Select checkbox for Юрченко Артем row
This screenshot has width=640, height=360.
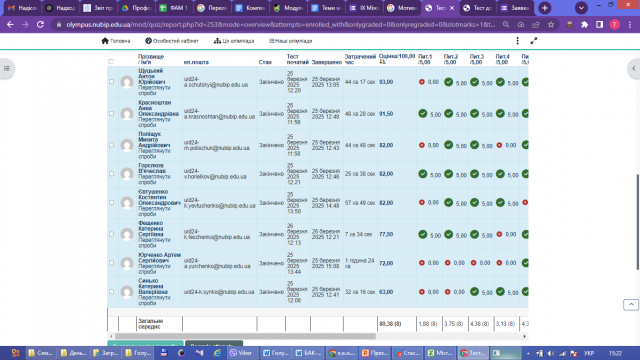(111, 263)
